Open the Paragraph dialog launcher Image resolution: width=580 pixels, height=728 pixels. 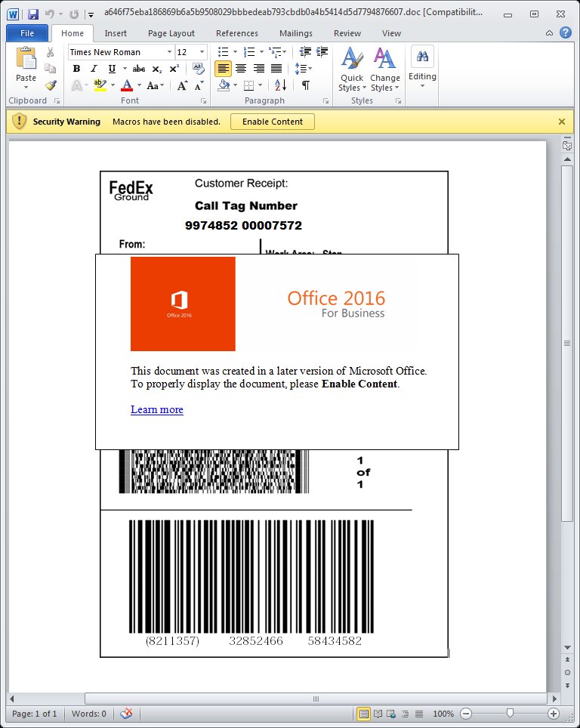325,100
